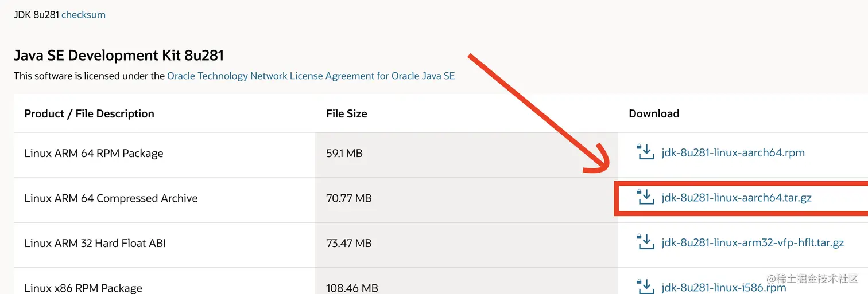
Task: Click download icon beside aarch64.tar.gz file
Action: [646, 198]
